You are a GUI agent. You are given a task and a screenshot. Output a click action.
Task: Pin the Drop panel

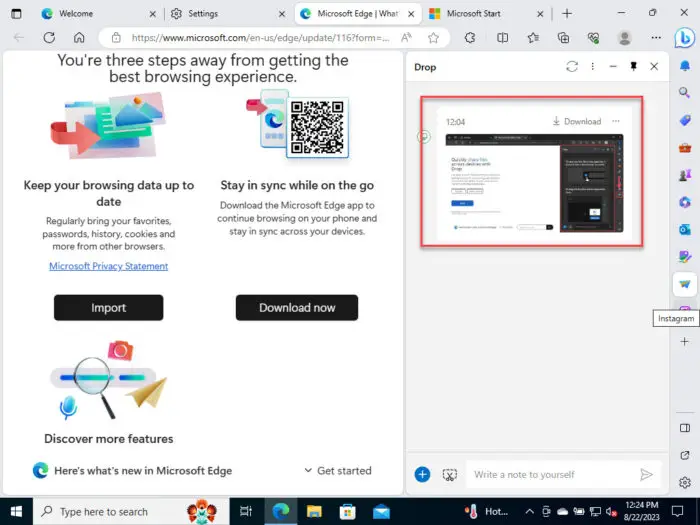tap(633, 67)
